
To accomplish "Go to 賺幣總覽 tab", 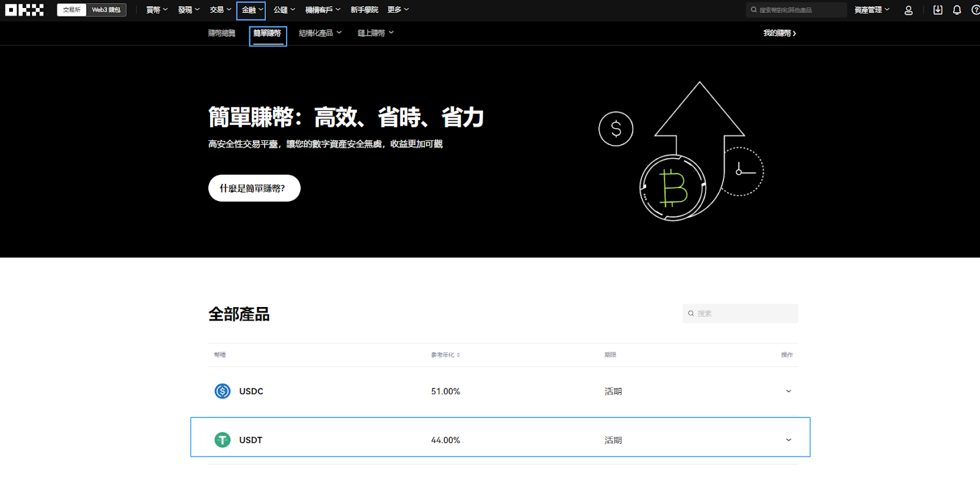I will coord(222,33).
